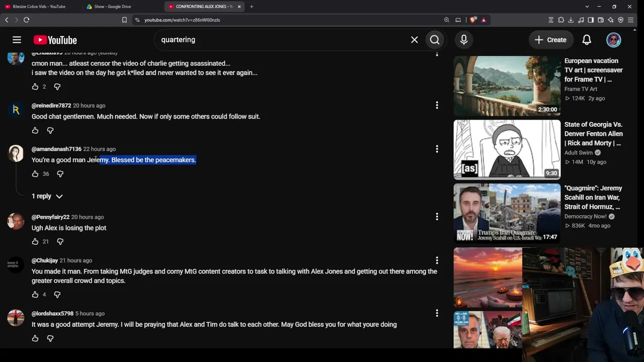Open the Brave Wallet icon
Screen dimensions: 644x362
601,20
